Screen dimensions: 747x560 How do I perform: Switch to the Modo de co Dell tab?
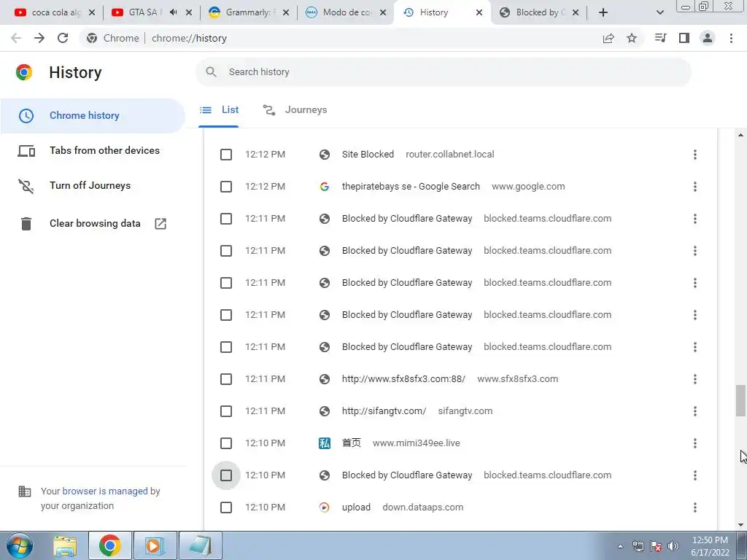coord(346,12)
